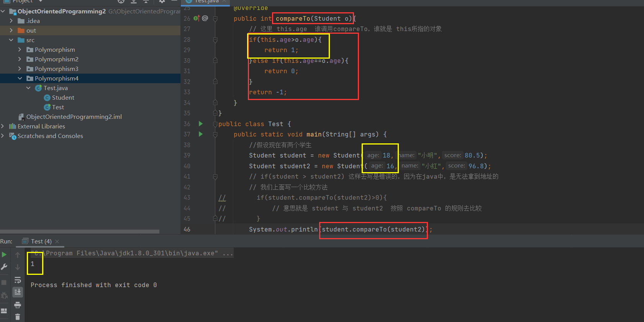Fold the else-if block at line 30
The width and height of the screenshot is (644, 322).
[x=215, y=61]
